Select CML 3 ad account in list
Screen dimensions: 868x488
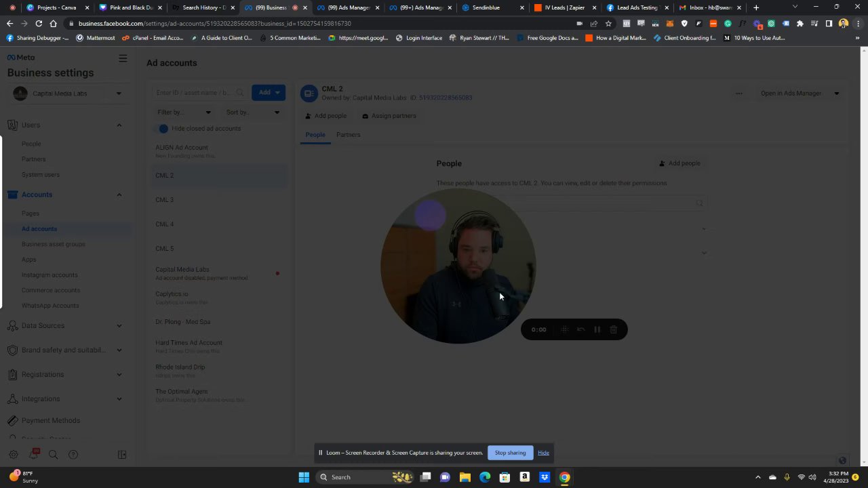point(218,200)
